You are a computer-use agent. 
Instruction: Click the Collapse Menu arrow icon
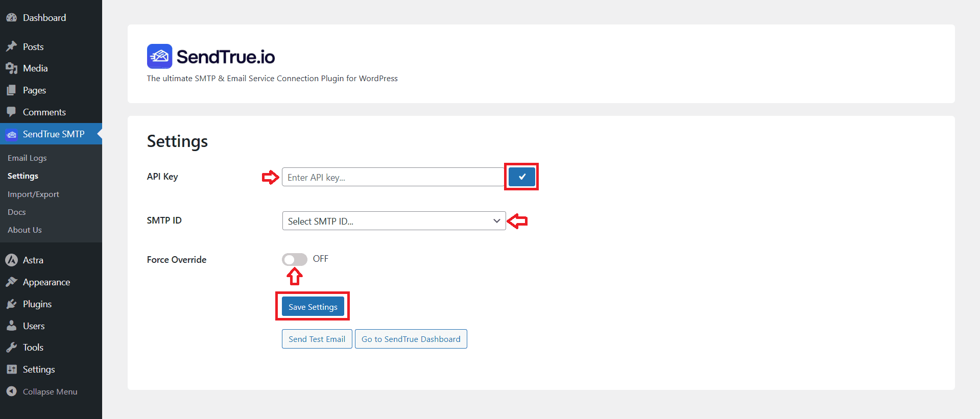pyautogui.click(x=11, y=391)
